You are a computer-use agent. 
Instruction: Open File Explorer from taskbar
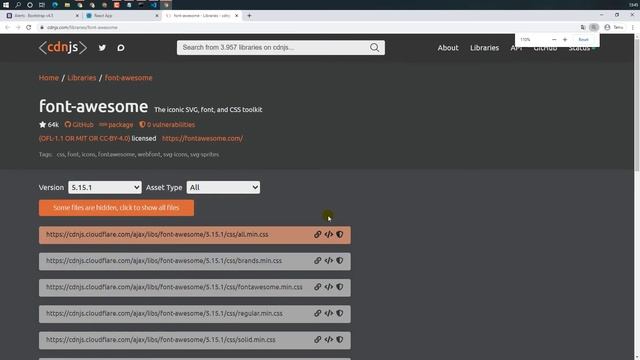click(x=67, y=5)
